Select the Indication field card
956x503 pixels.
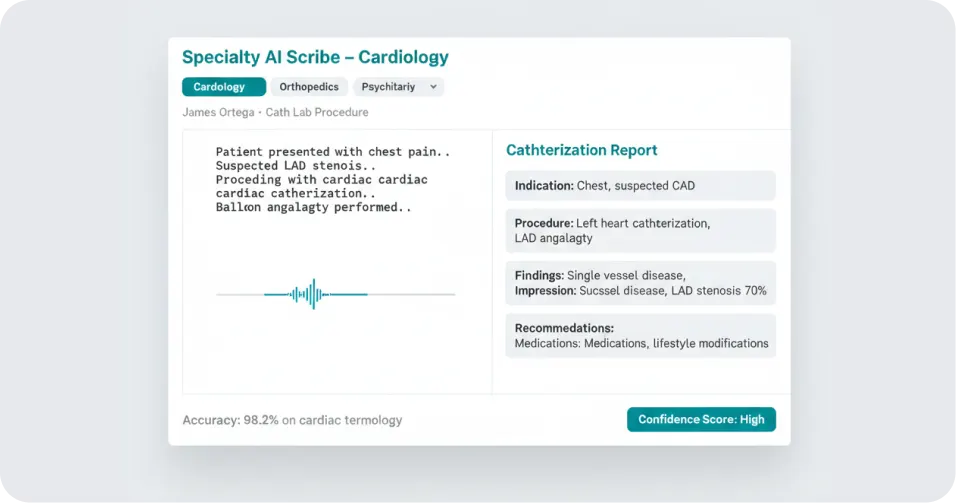coord(640,186)
